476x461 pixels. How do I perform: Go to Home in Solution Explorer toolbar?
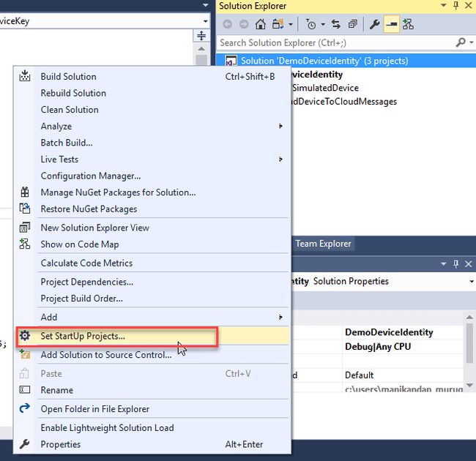click(260, 24)
